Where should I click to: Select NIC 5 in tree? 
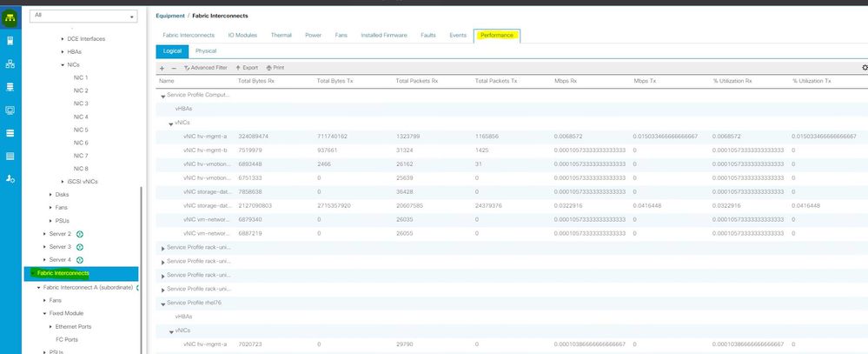click(x=81, y=130)
